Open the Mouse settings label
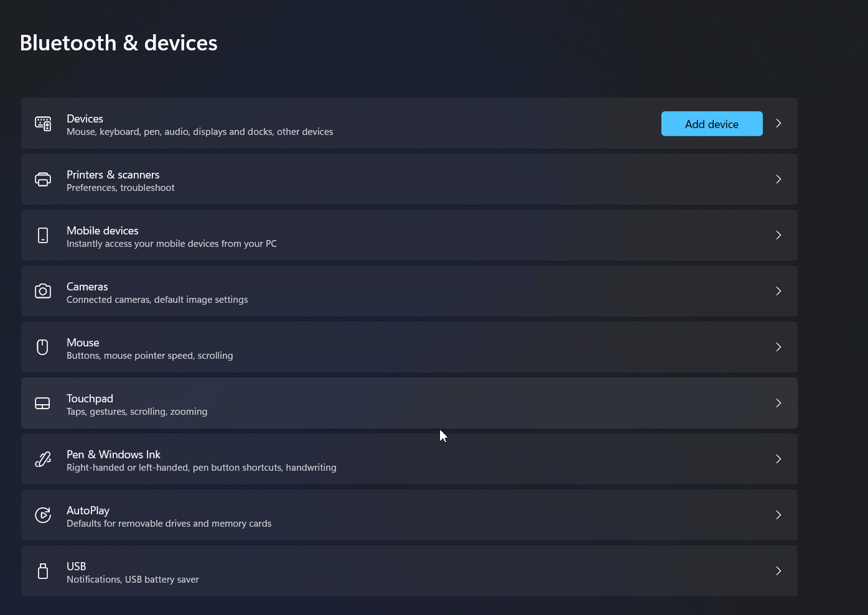Viewport: 868px width, 615px height. pyautogui.click(x=83, y=342)
